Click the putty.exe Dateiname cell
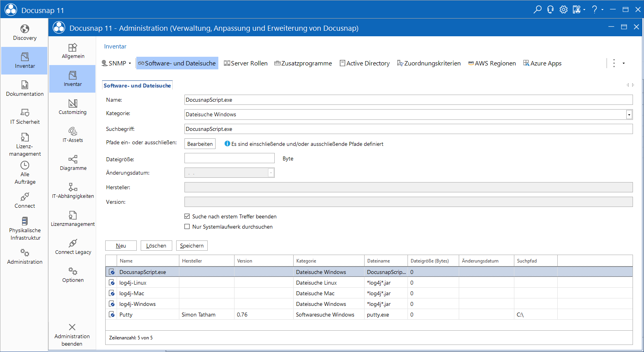The width and height of the screenshot is (644, 352). click(x=386, y=315)
